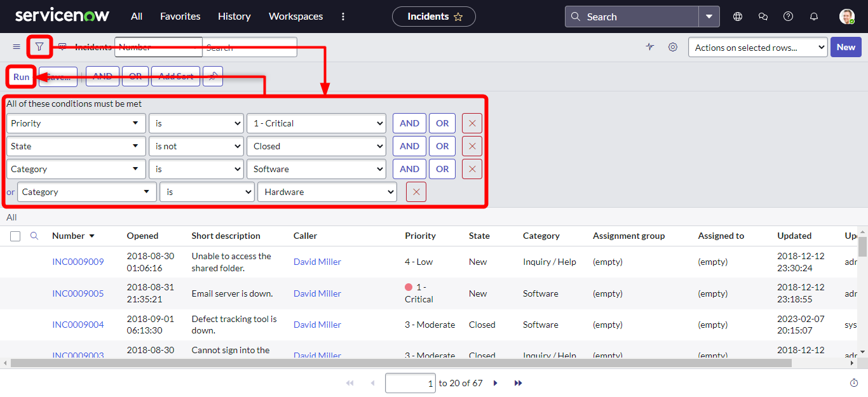The height and width of the screenshot is (397, 868).
Task: Open the Connect chat icon
Action: pos(763,17)
